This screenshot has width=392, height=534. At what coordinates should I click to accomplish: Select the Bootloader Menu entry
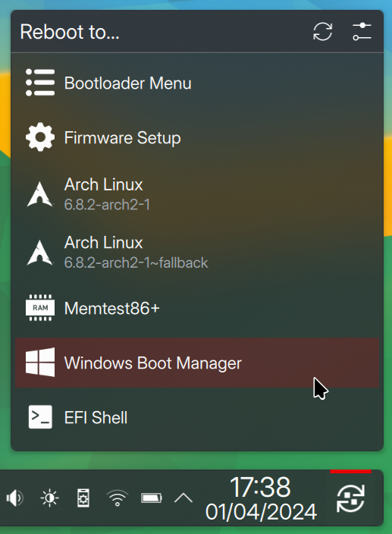click(x=197, y=83)
